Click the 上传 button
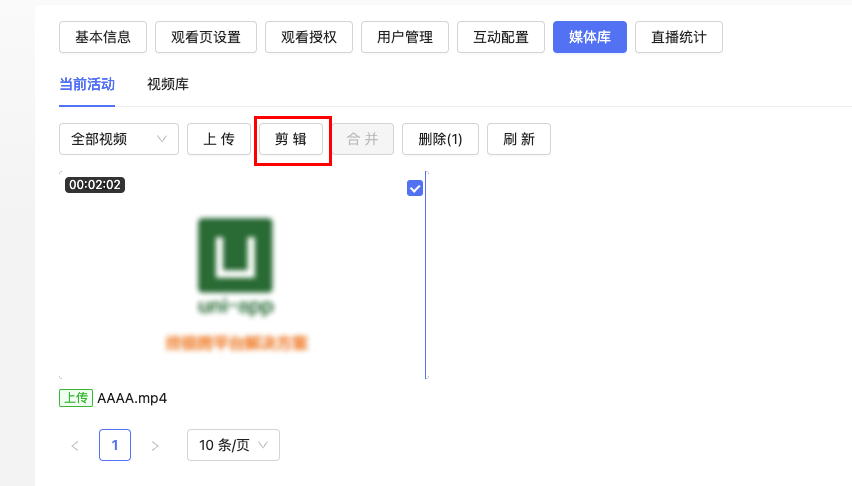Viewport: 852px width, 486px height. pyautogui.click(x=218, y=139)
